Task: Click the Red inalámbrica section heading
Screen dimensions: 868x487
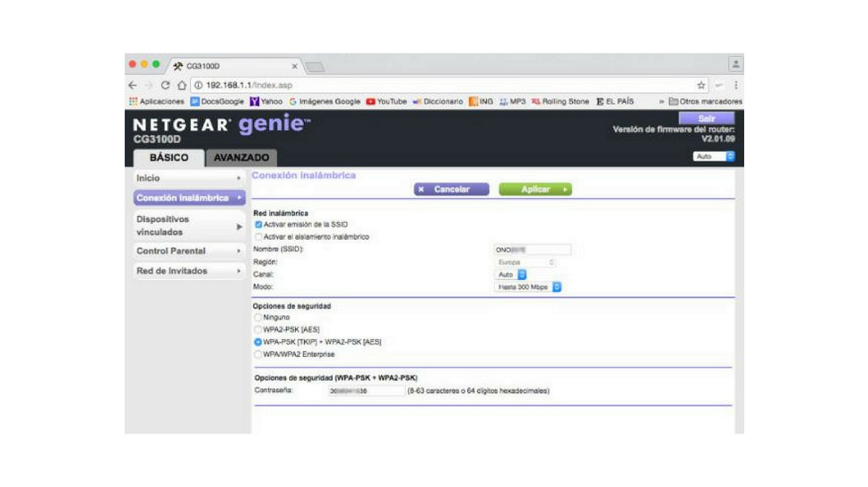Action: pos(281,213)
